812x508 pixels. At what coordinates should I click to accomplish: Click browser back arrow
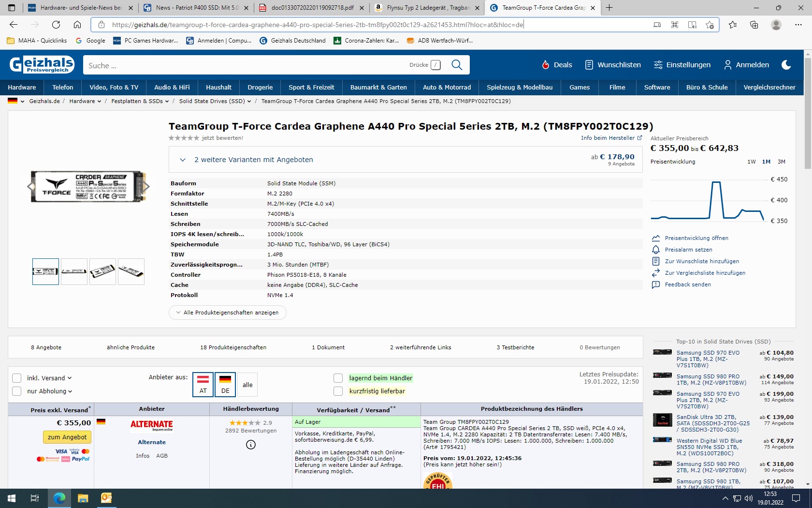14,25
